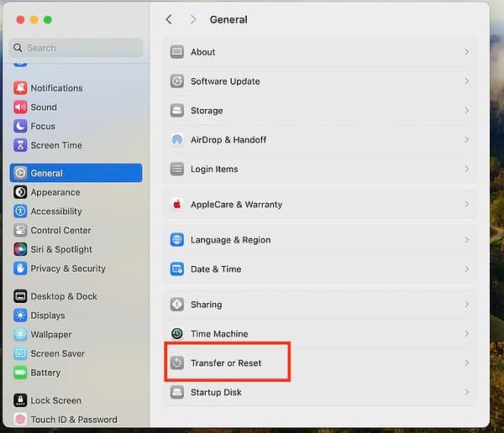This screenshot has height=433, width=504.
Task: Go back with the left arrow
Action: click(x=169, y=19)
